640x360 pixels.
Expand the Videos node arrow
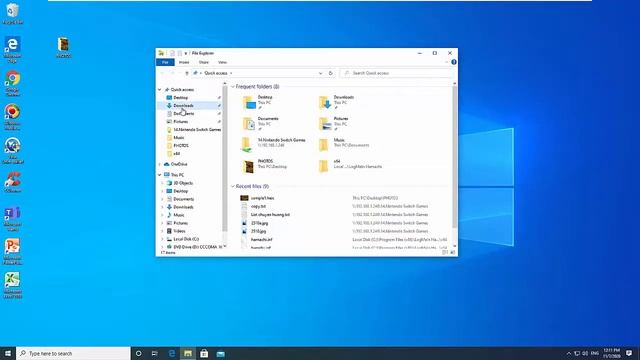coord(162,231)
